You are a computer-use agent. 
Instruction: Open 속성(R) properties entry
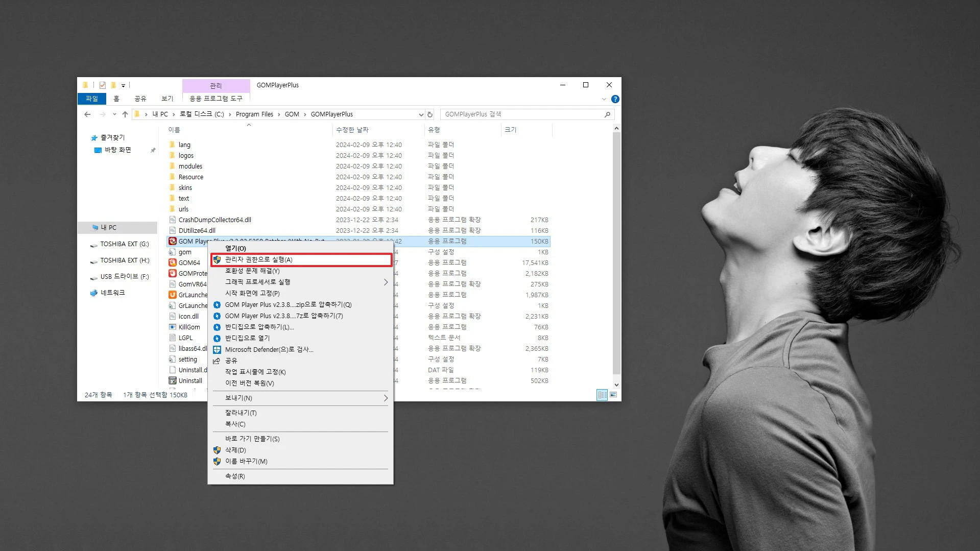click(301, 476)
